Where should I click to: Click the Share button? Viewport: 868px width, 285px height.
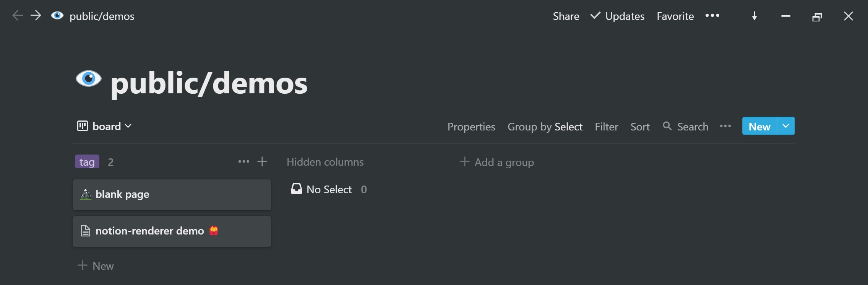[x=566, y=16]
